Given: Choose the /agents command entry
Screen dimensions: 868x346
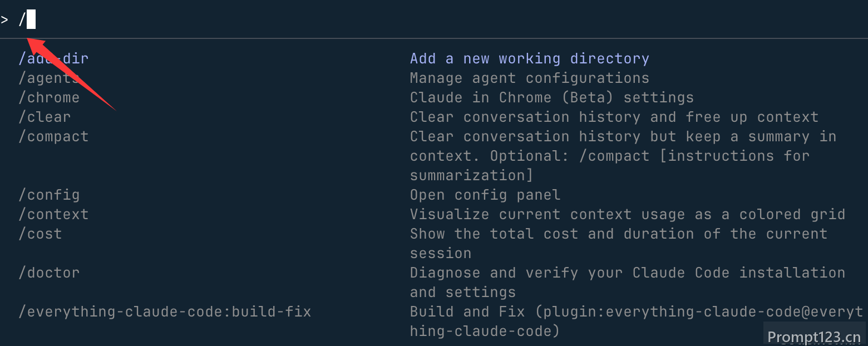Looking at the screenshot, I should point(49,78).
